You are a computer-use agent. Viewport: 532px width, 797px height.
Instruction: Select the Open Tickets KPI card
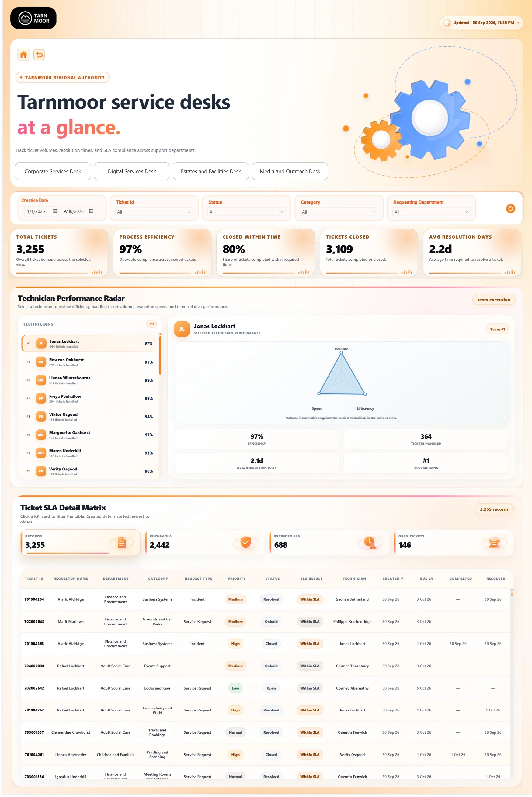click(454, 542)
